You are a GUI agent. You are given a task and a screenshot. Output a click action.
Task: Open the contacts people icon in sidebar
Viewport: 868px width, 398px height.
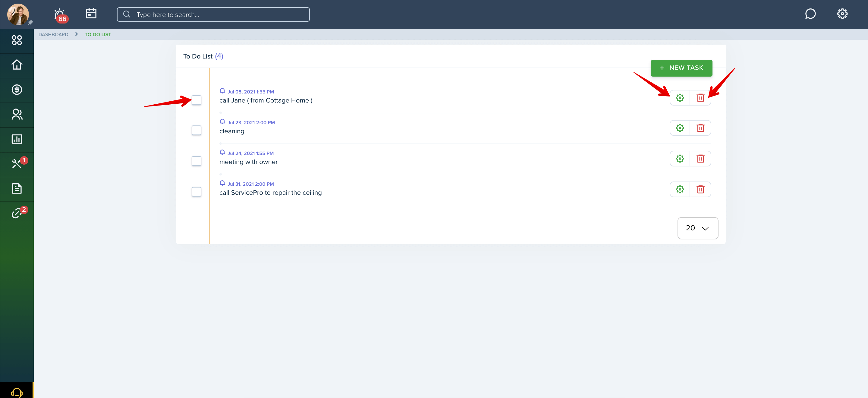coord(17,115)
